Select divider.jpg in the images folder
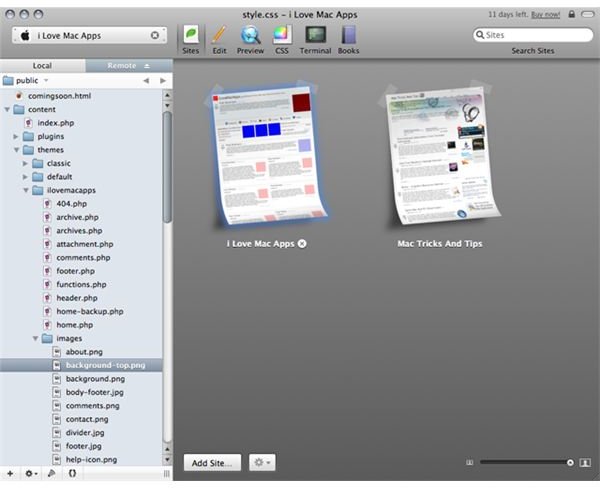 (85, 433)
